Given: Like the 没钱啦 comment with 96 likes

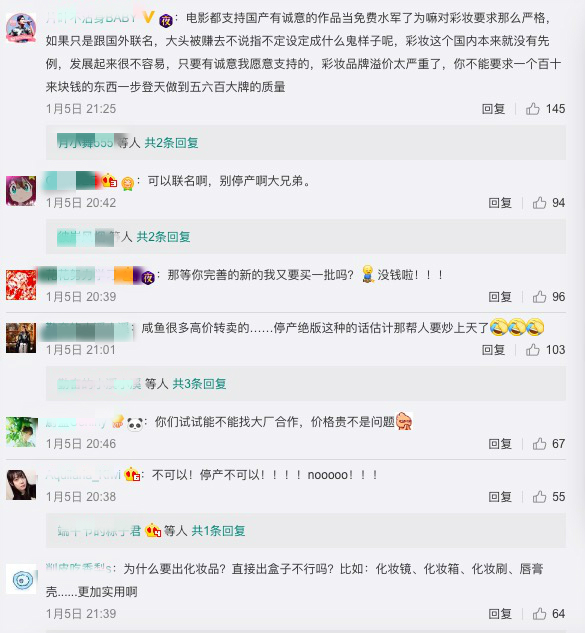Looking at the screenshot, I should tap(539, 297).
